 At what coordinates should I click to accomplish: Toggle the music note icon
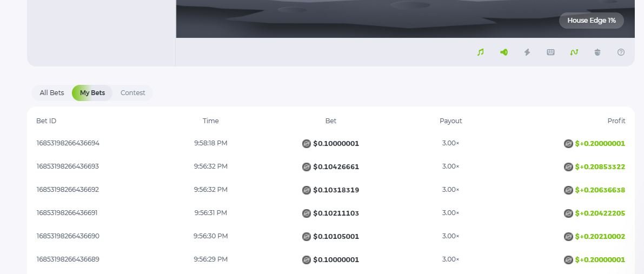pyautogui.click(x=480, y=52)
